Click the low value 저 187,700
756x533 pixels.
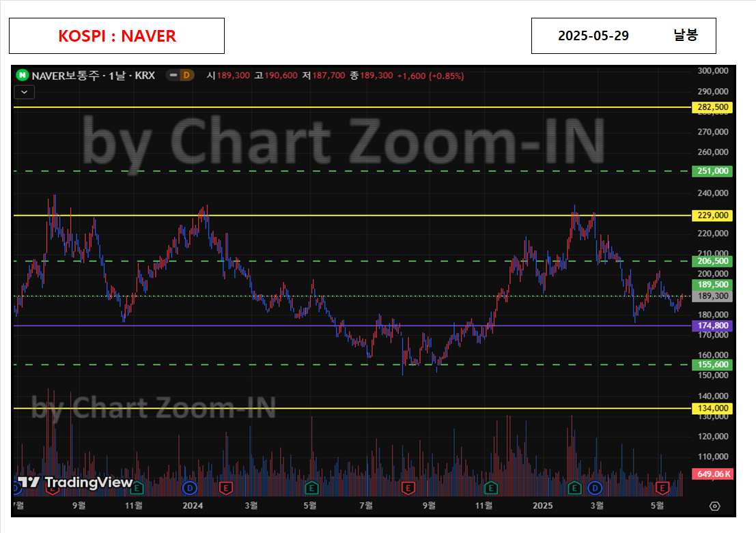[324, 76]
